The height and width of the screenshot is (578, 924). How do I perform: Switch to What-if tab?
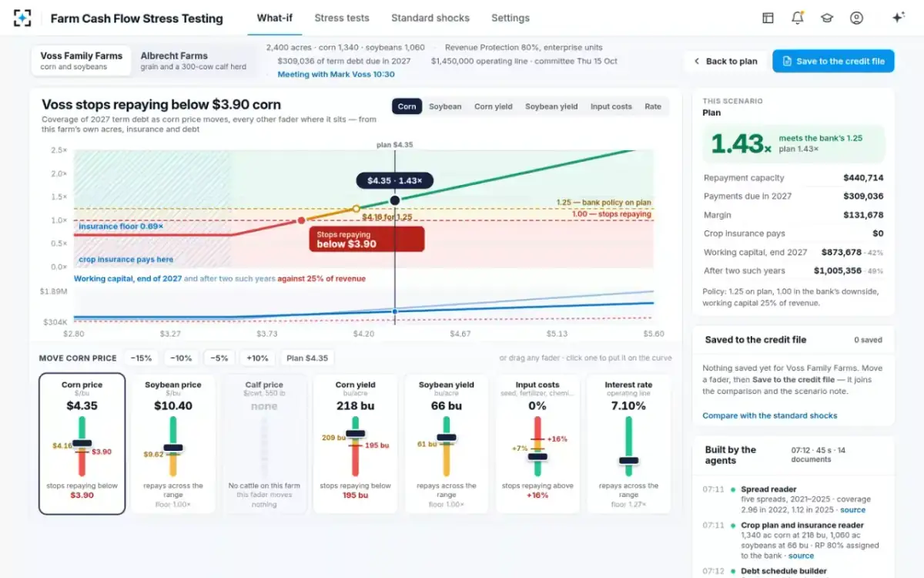tap(275, 18)
